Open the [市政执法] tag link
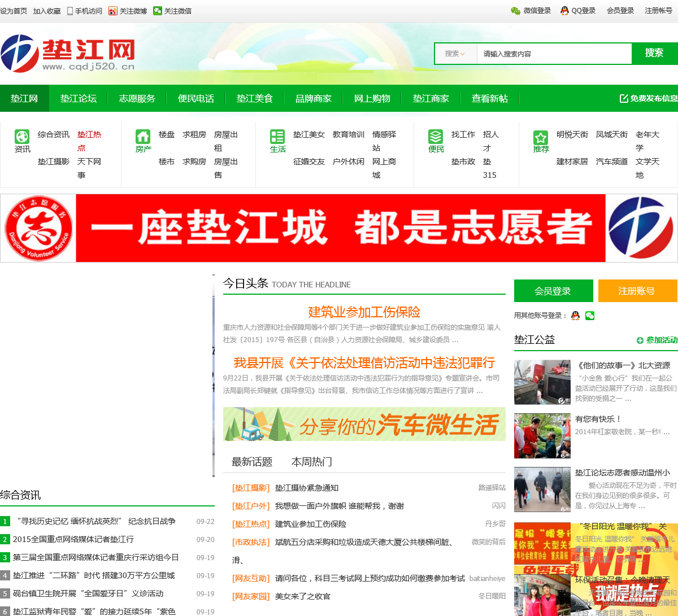Image resolution: width=678 pixels, height=616 pixels. (x=251, y=542)
